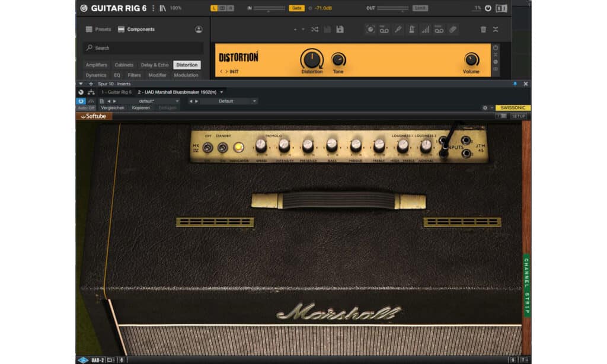Click the Distortion knob
The image size is (607, 364).
312,60
